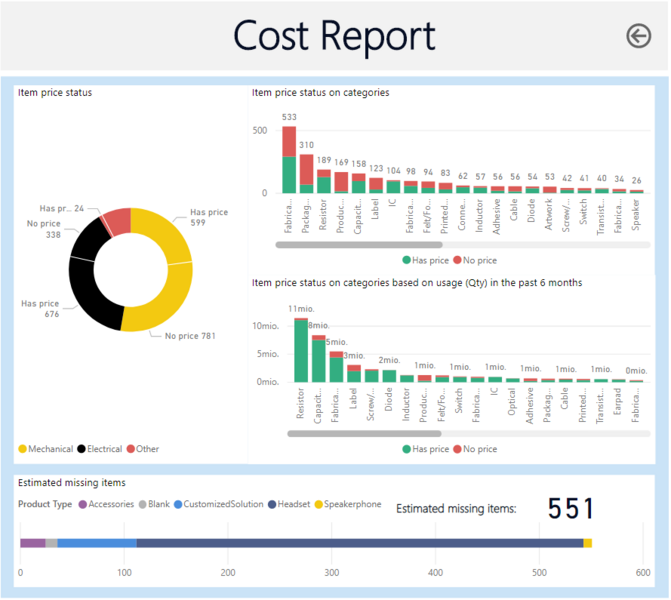Select the CustomizedSolution product type legend item
671x600 pixels.
221,504
